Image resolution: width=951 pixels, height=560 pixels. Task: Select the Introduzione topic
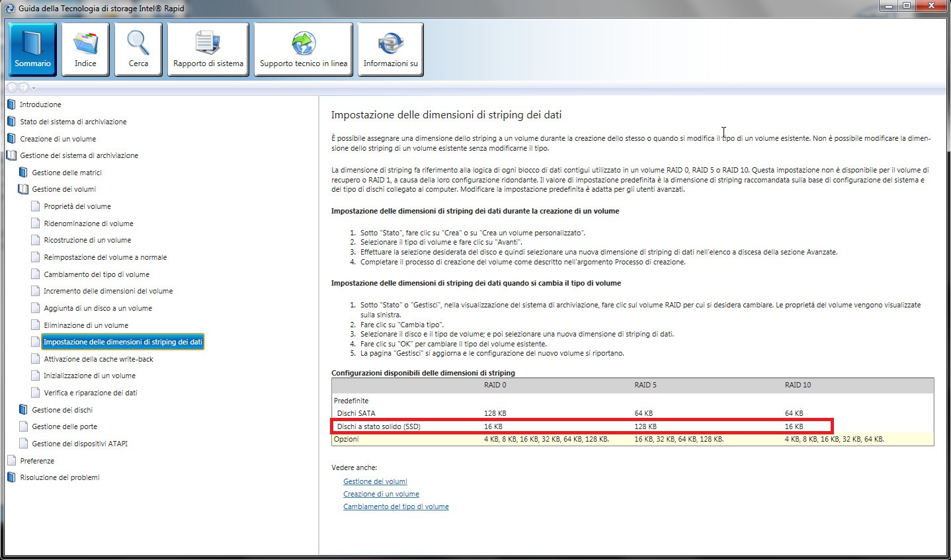[40, 104]
